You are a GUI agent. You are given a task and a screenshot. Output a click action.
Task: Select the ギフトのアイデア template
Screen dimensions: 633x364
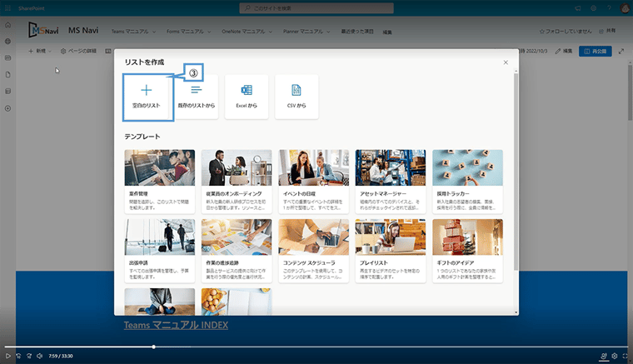[467, 251]
